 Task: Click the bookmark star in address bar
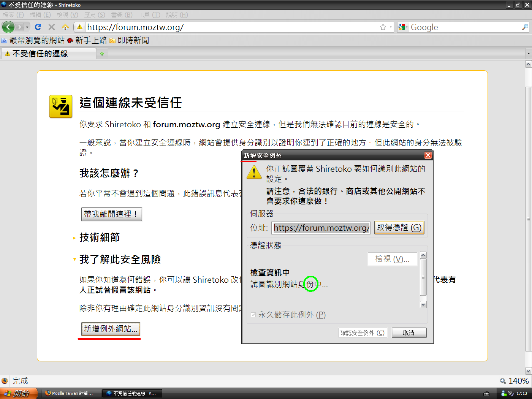coord(383,27)
